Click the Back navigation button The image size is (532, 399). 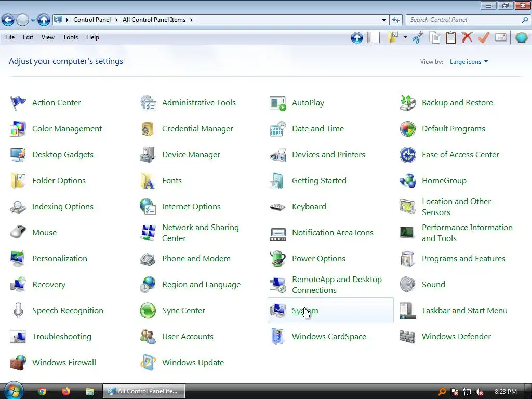pos(8,20)
